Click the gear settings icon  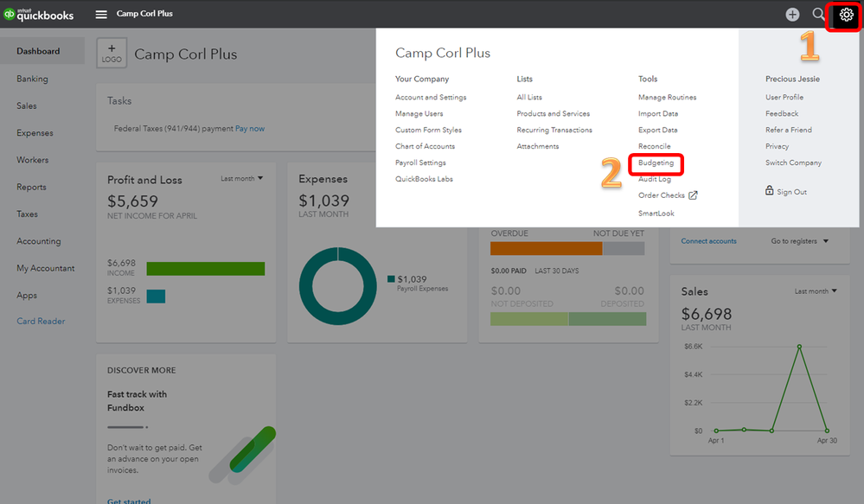[x=846, y=15]
